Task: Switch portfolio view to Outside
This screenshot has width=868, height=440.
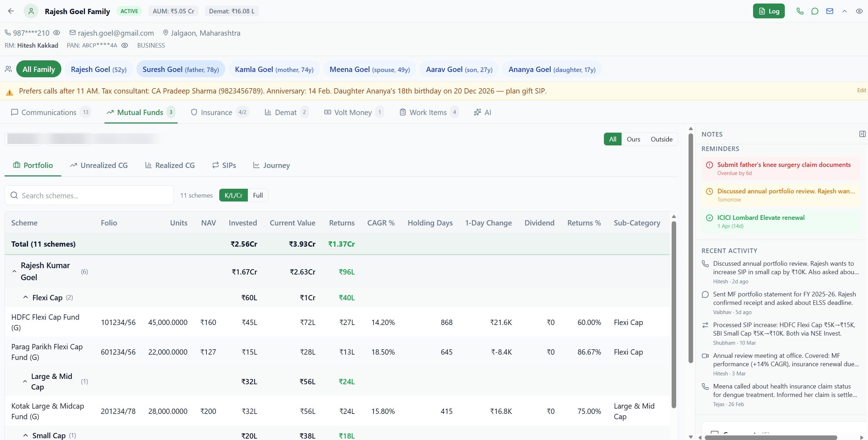Action: coord(661,139)
